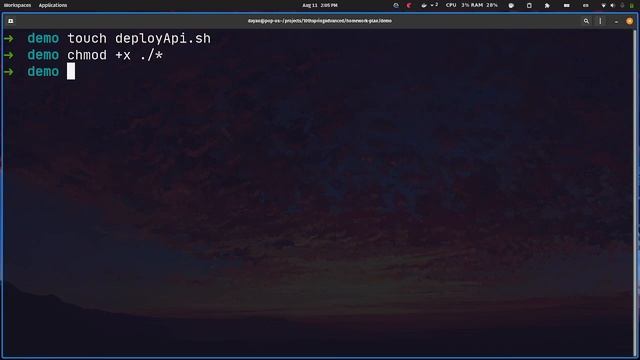Click the 'chmod +x ./*' command line
640x360 pixels.
[115, 55]
